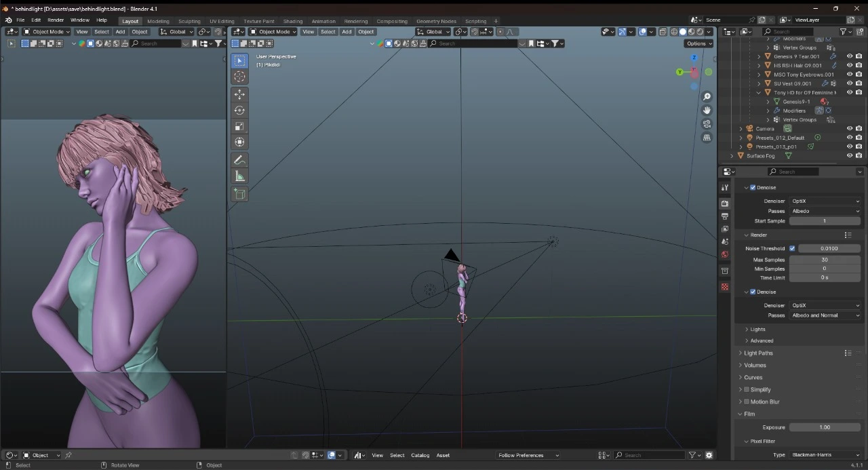Switch to the Shading workspace tab
The height and width of the screenshot is (470, 868).
293,21
